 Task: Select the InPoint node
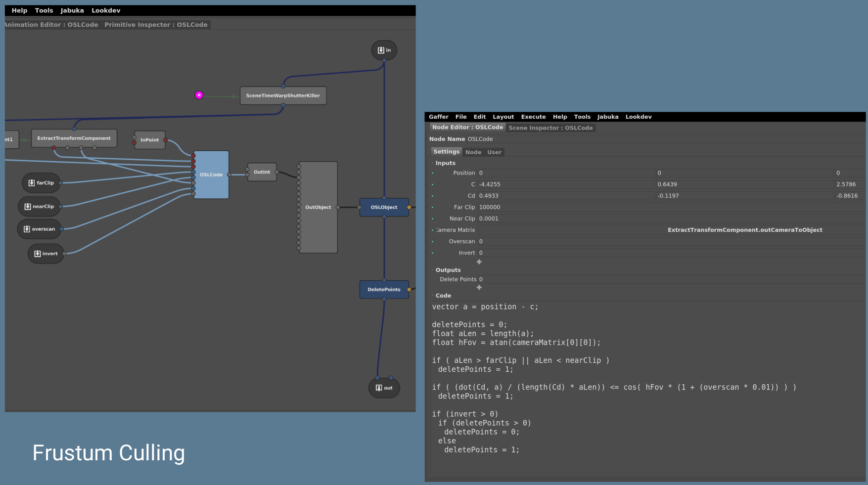149,140
